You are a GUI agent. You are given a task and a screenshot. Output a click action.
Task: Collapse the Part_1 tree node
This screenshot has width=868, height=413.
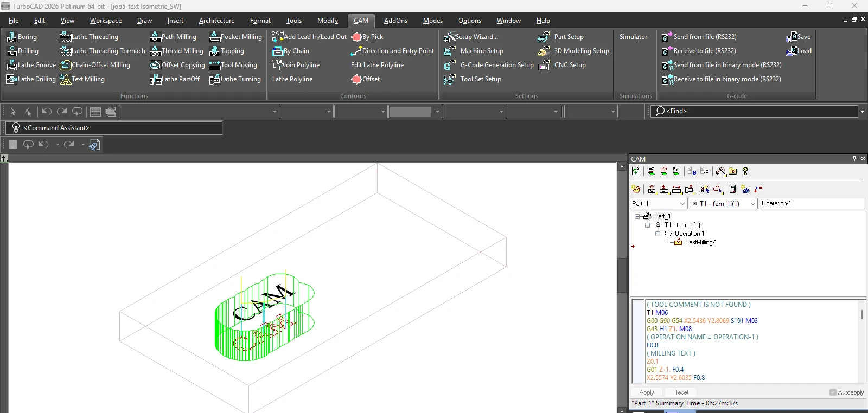(x=637, y=216)
